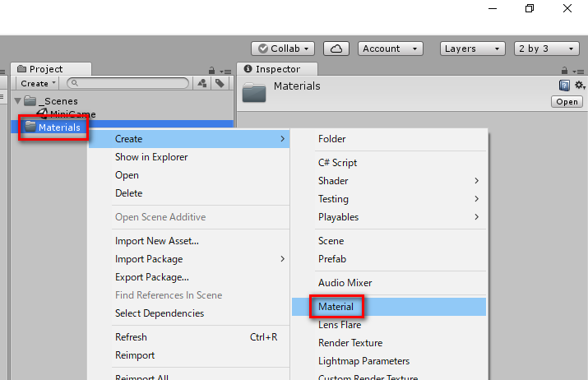Open the Inspector panel options menu
This screenshot has width=588, height=380.
coord(579,72)
